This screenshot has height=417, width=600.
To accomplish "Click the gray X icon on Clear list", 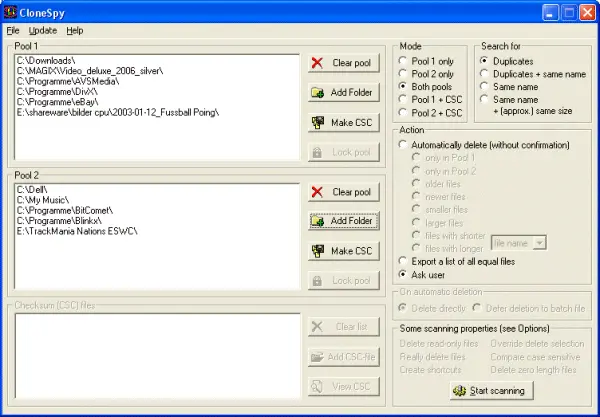I will (317, 327).
